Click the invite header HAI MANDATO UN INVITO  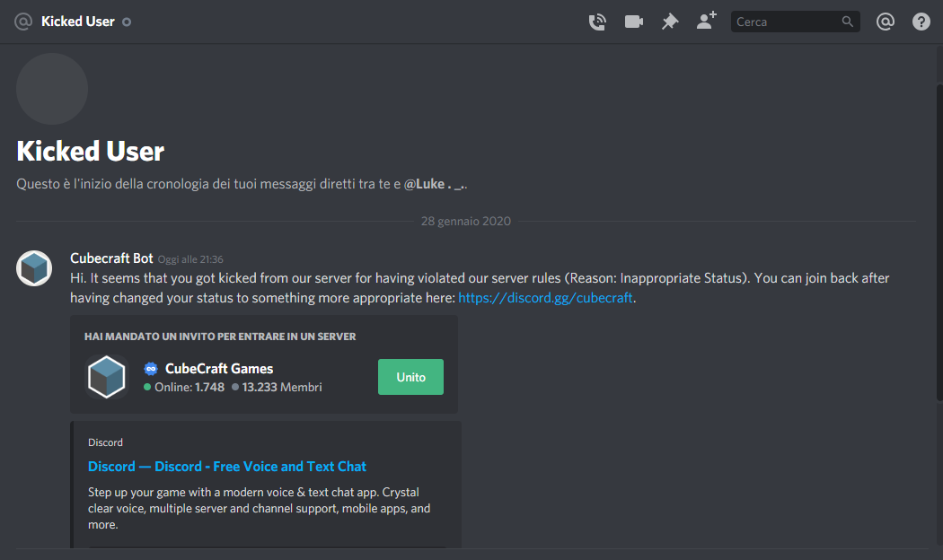pos(220,337)
